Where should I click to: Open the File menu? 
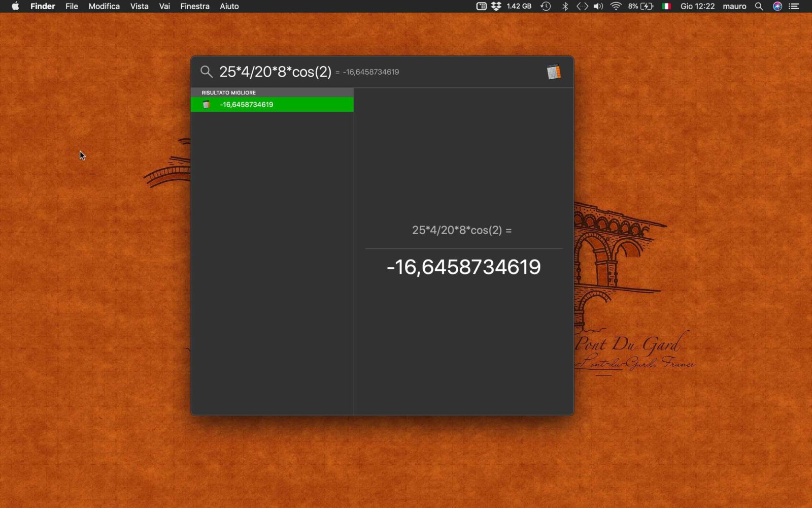click(72, 6)
